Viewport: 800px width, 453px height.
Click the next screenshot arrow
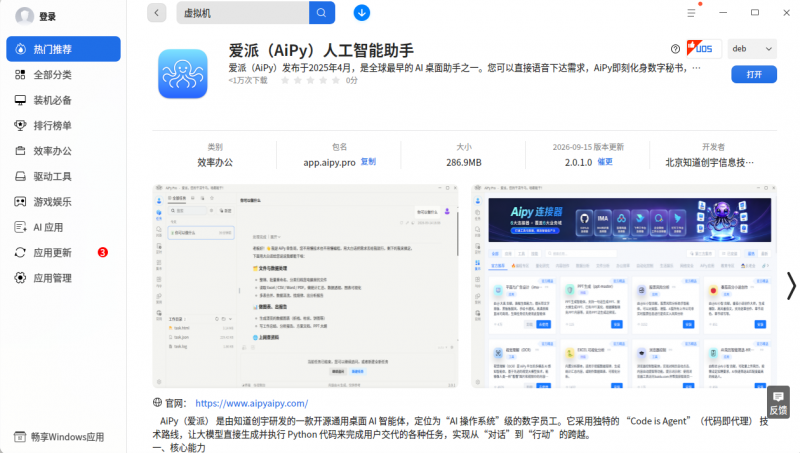791,286
